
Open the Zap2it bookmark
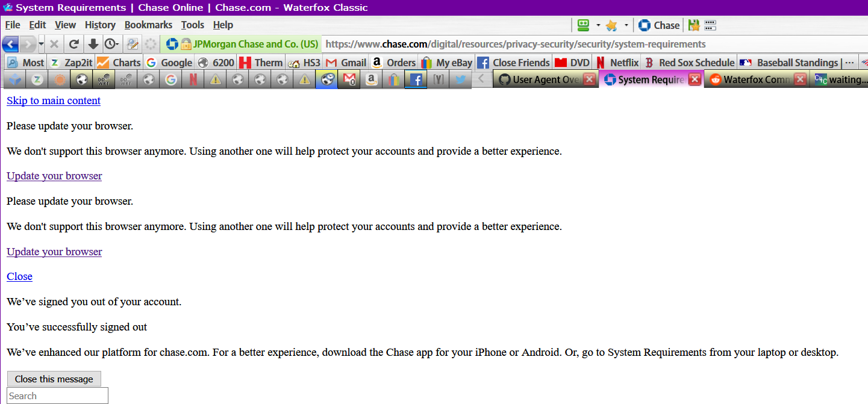[x=71, y=63]
